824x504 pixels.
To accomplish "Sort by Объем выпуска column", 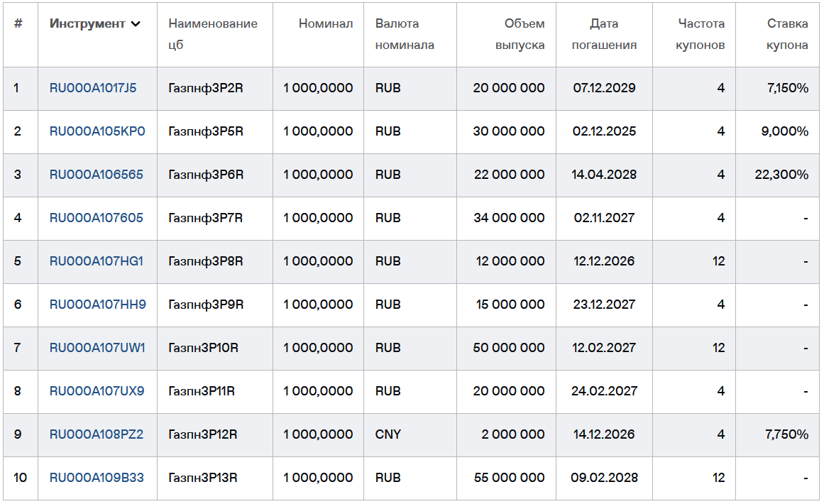I will pyautogui.click(x=505, y=34).
